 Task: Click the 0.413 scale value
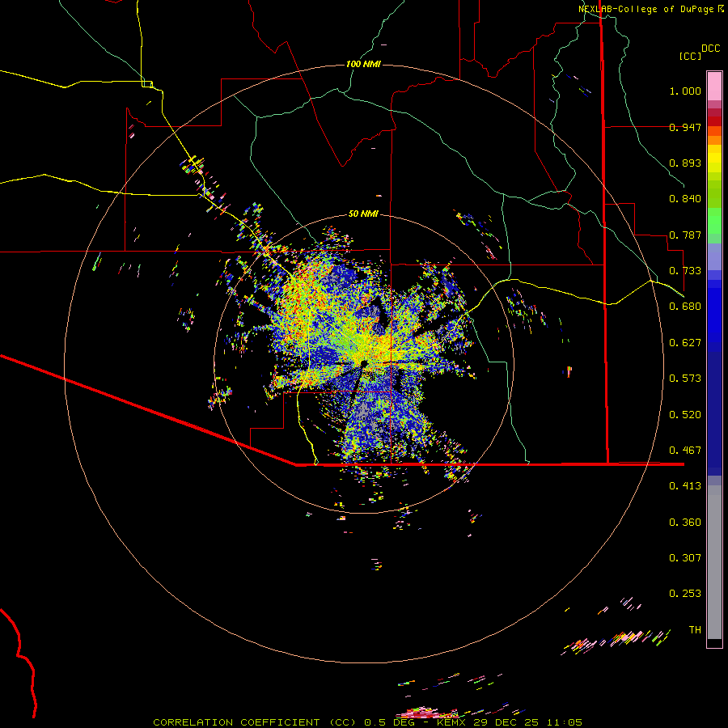click(685, 486)
